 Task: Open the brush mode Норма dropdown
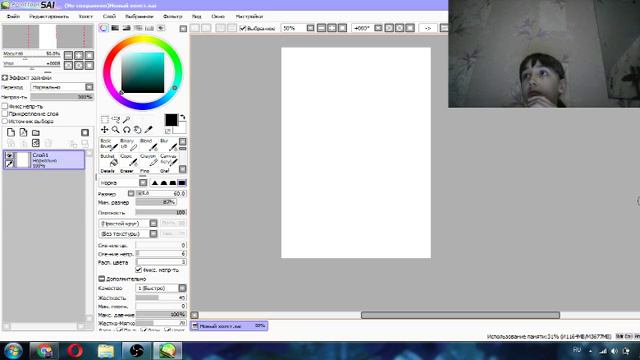coord(143,182)
